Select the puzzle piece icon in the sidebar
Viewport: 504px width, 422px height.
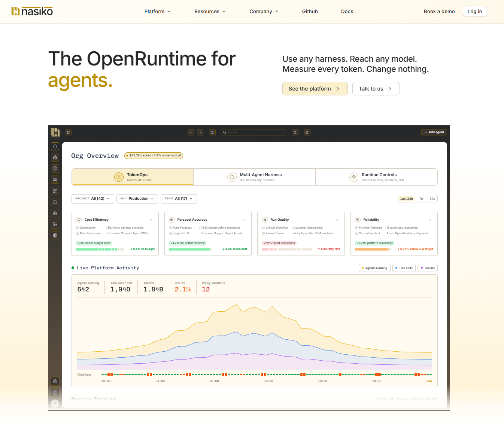click(x=55, y=202)
